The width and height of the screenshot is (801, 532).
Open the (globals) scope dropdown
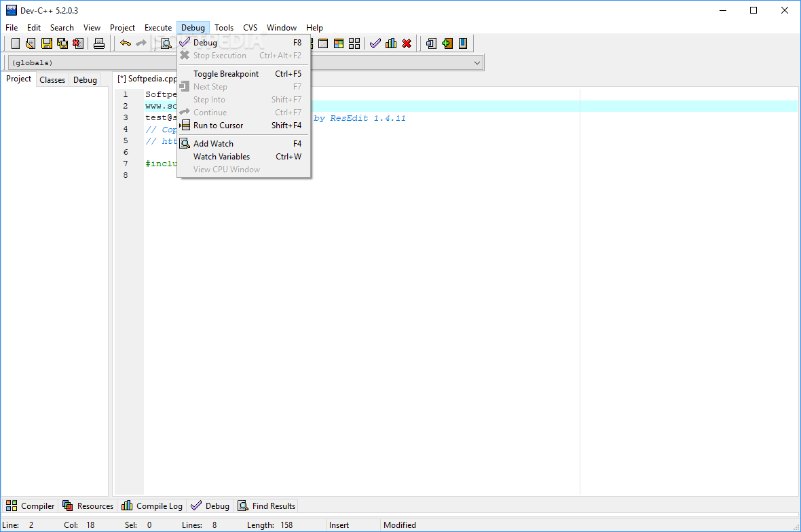tap(245, 63)
